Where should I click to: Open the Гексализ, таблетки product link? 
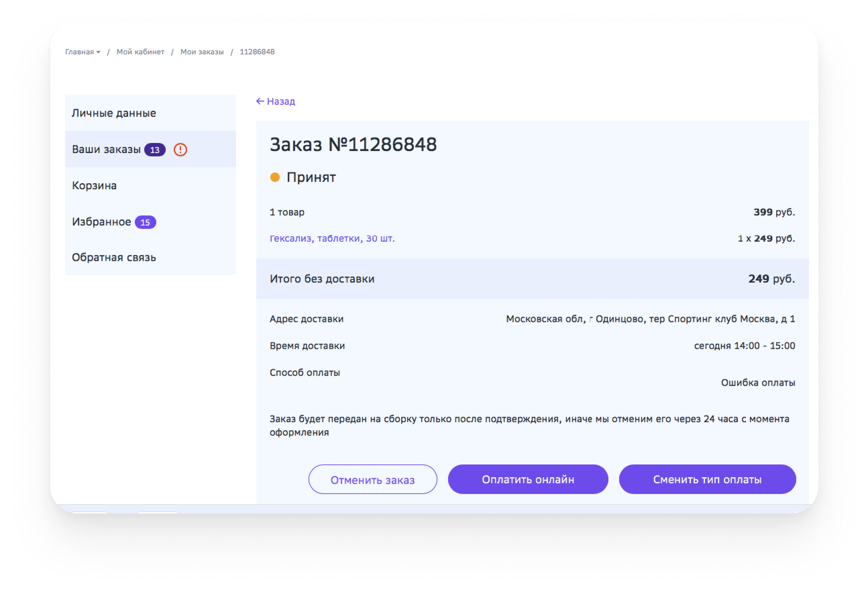(332, 238)
